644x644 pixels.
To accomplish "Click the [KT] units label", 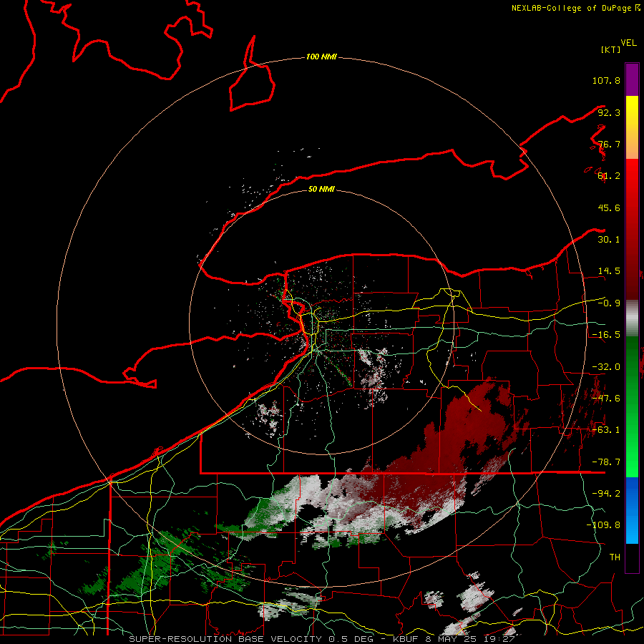I will point(610,49).
